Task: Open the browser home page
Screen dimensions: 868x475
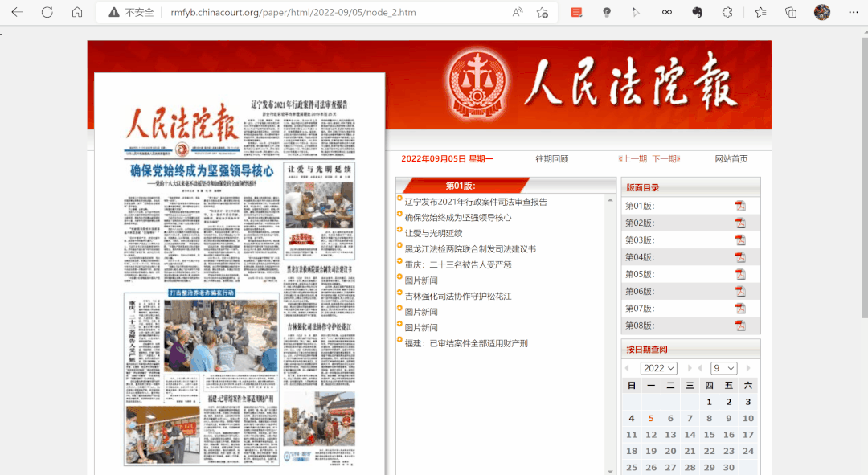Action: click(x=77, y=12)
